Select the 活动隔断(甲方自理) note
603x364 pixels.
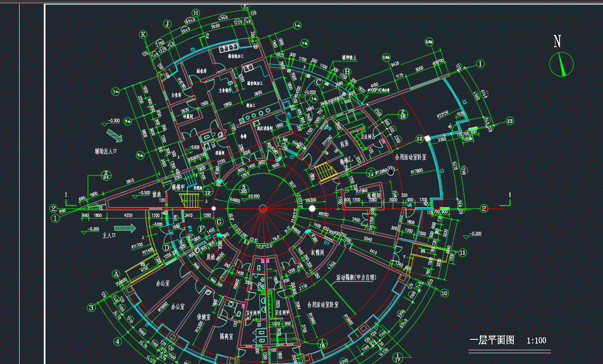click(356, 277)
